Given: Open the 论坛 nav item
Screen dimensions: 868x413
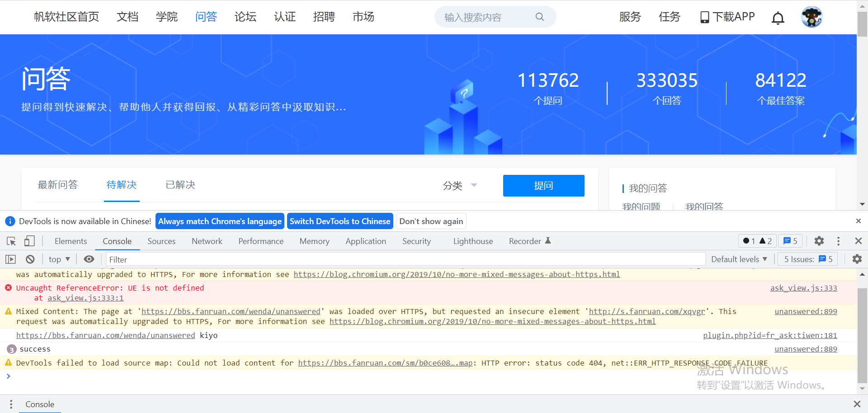Looking at the screenshot, I should (245, 17).
